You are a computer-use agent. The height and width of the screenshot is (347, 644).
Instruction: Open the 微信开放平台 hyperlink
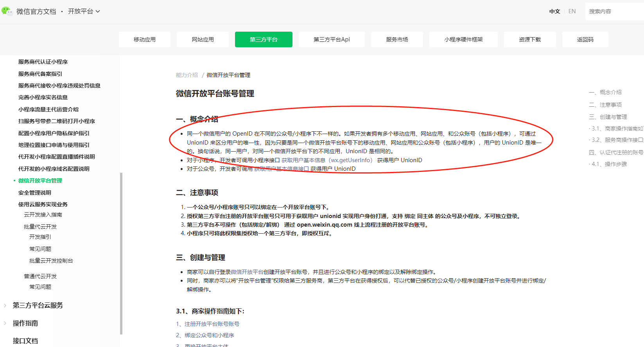[x=247, y=272]
